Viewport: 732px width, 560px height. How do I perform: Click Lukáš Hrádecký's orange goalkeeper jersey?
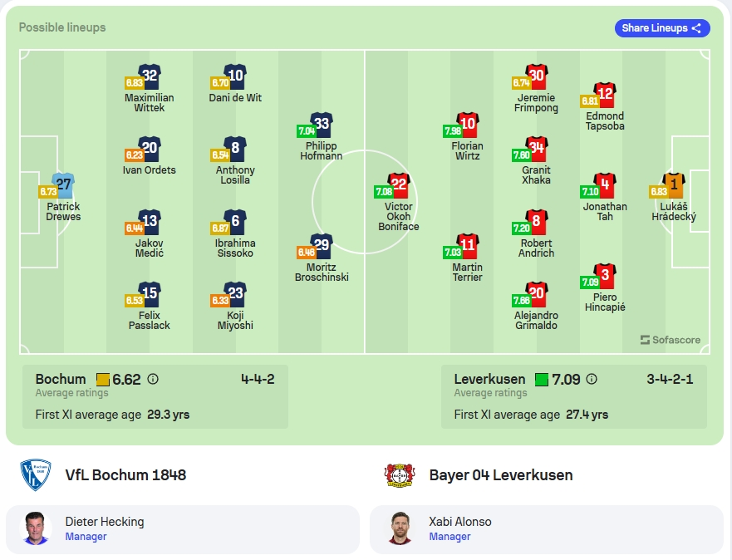coord(674,186)
